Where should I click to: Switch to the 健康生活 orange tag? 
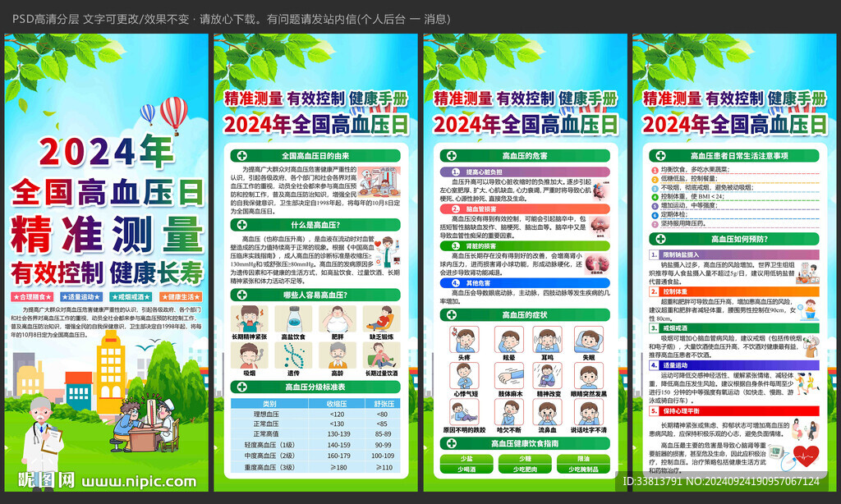click(174, 296)
